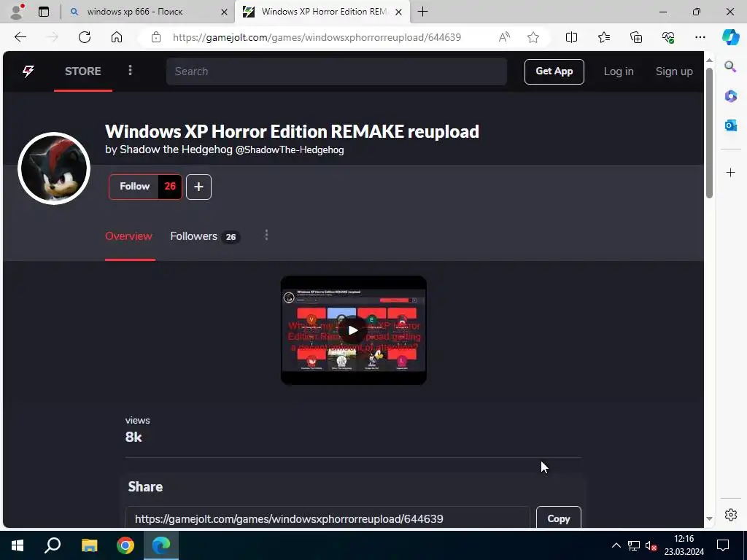Switch to the Overview tab
The height and width of the screenshot is (560, 747).
point(128,237)
